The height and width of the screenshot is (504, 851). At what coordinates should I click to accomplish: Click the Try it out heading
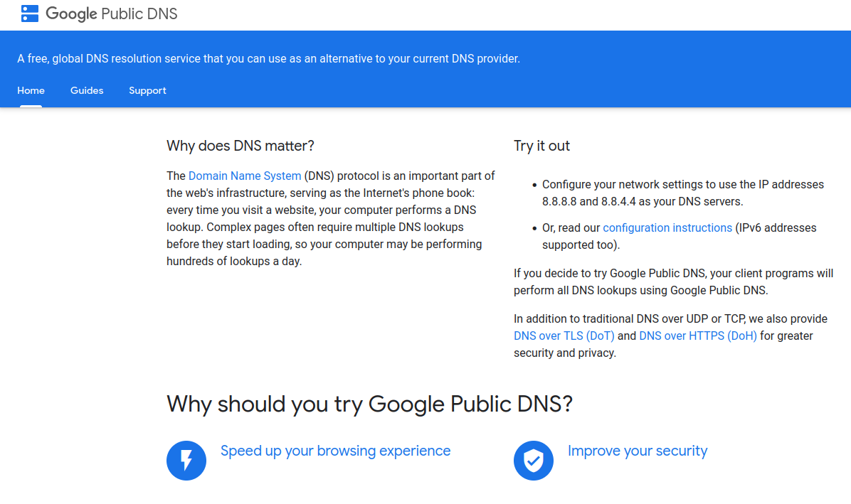[x=542, y=146]
